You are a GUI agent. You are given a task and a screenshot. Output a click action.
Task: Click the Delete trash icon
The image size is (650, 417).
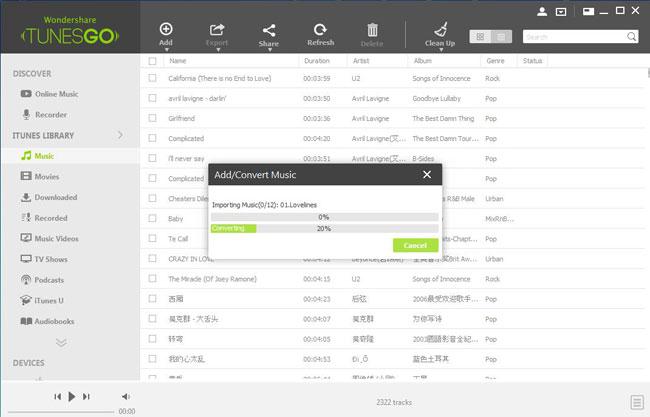point(372,30)
